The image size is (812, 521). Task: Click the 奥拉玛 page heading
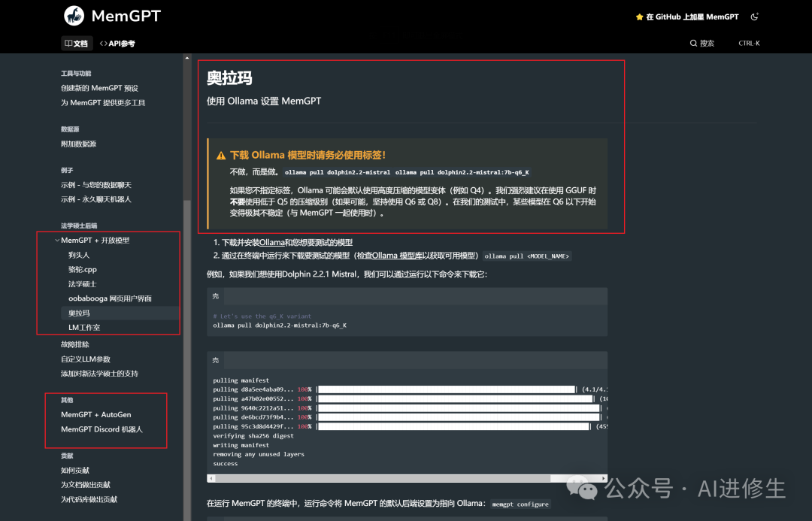[x=229, y=78]
